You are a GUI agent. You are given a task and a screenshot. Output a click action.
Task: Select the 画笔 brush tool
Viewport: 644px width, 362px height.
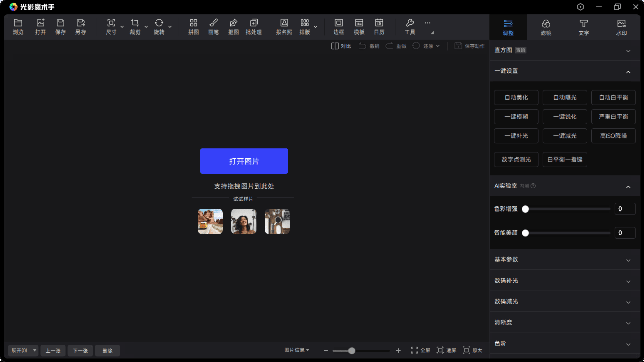pos(213,26)
